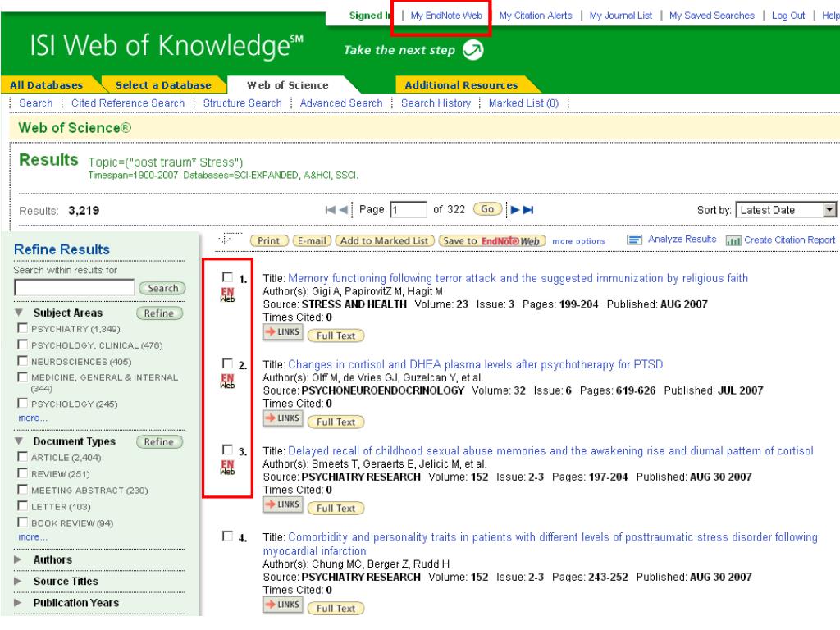Click Refine button for Document Types
Viewport: 840px width, 630px height.
(x=159, y=442)
